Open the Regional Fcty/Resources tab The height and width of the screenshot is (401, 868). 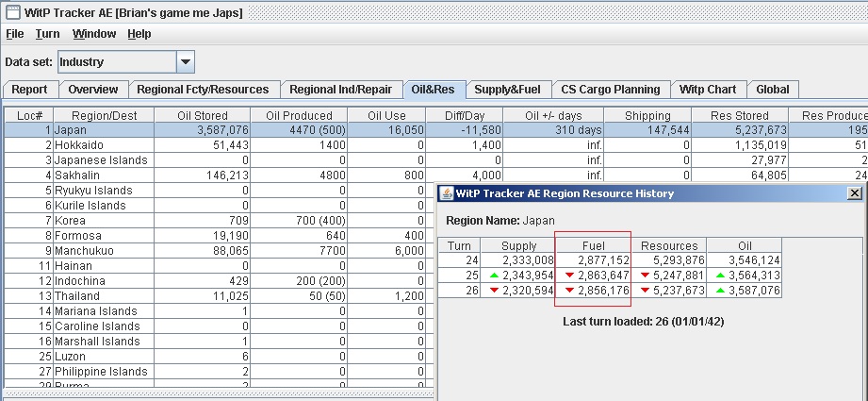pos(203,90)
